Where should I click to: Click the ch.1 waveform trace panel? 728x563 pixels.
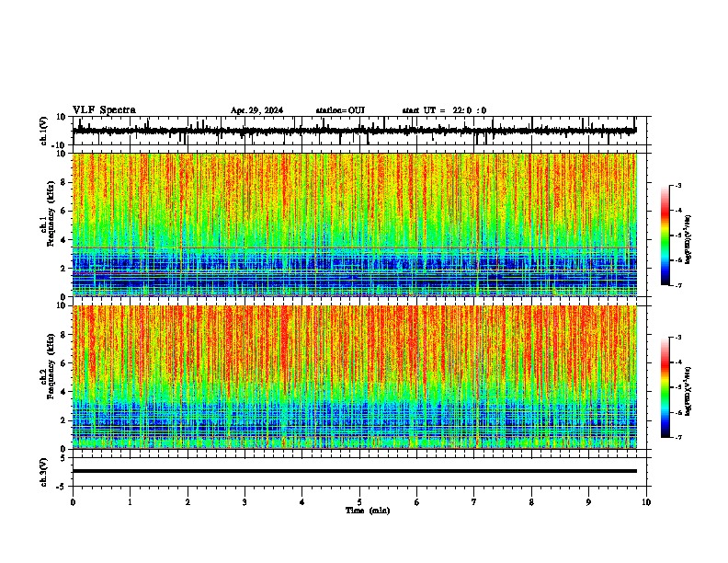point(361,131)
